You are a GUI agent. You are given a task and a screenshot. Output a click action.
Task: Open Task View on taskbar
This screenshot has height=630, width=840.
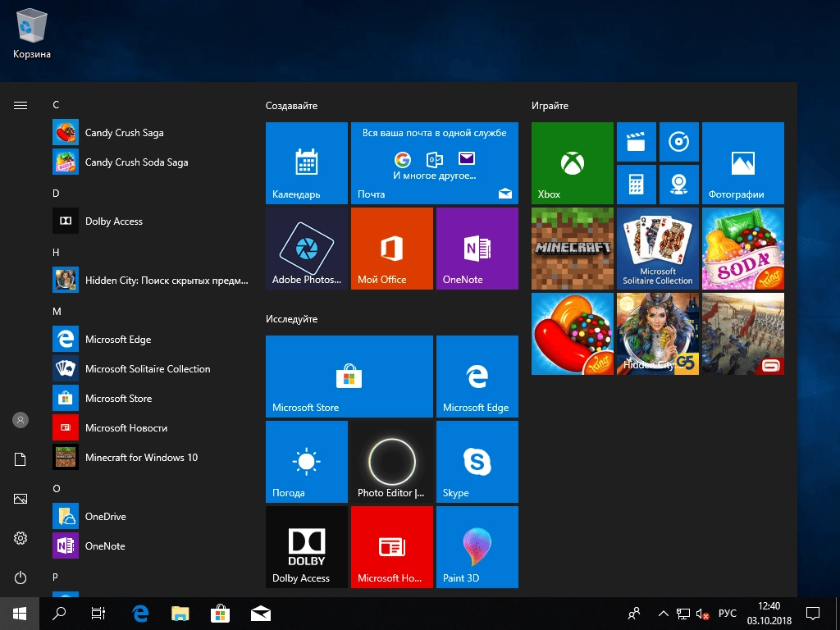pyautogui.click(x=98, y=614)
